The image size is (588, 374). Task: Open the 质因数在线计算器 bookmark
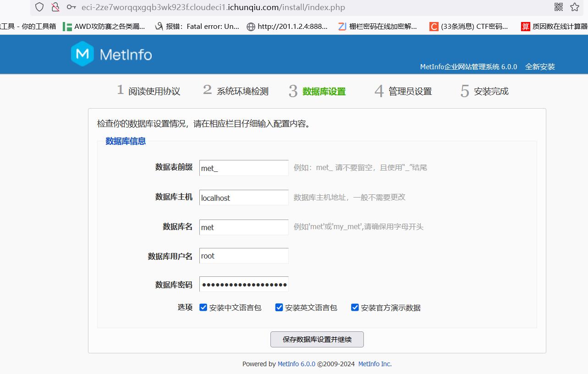(x=554, y=27)
